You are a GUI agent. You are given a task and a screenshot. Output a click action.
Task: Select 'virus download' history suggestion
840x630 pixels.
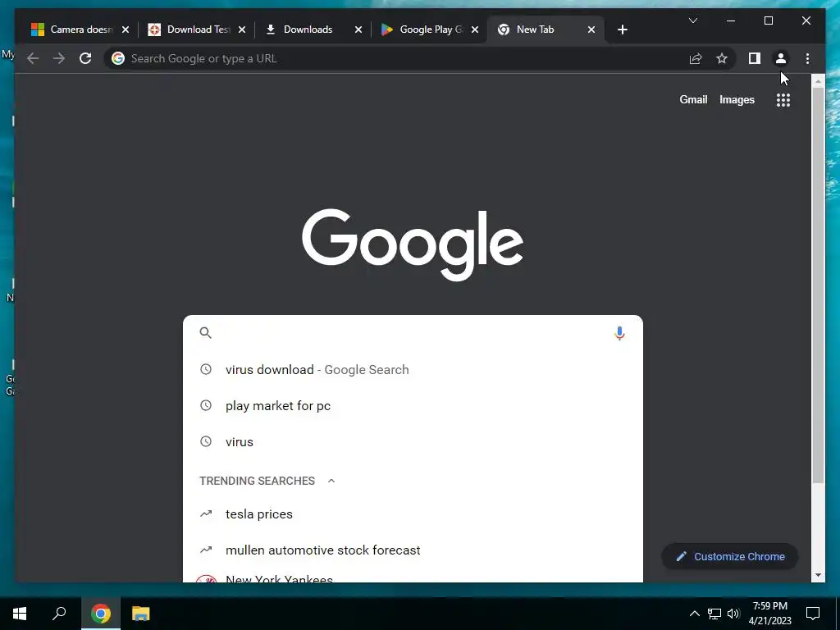pos(413,370)
